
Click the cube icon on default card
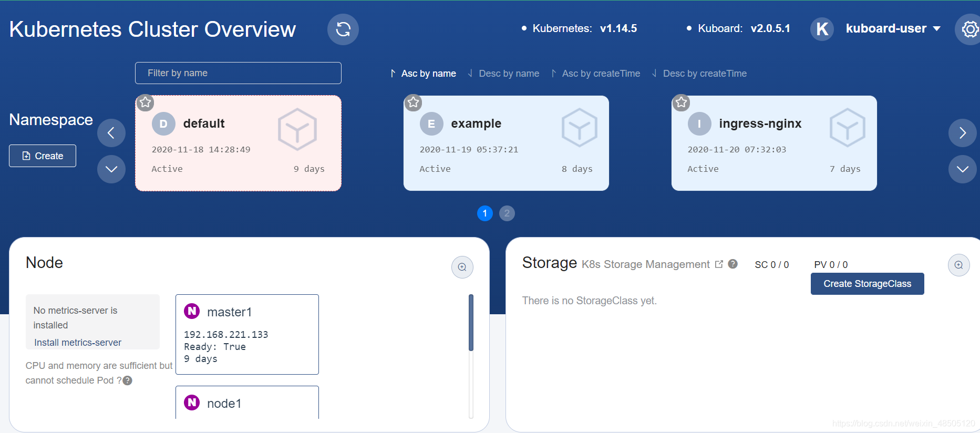297,129
